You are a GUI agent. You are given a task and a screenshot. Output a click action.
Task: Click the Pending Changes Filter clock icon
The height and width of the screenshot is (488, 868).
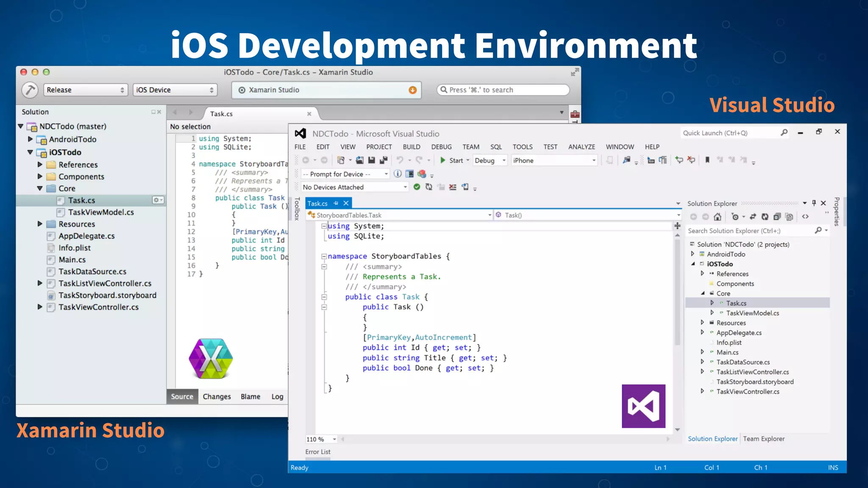point(735,216)
